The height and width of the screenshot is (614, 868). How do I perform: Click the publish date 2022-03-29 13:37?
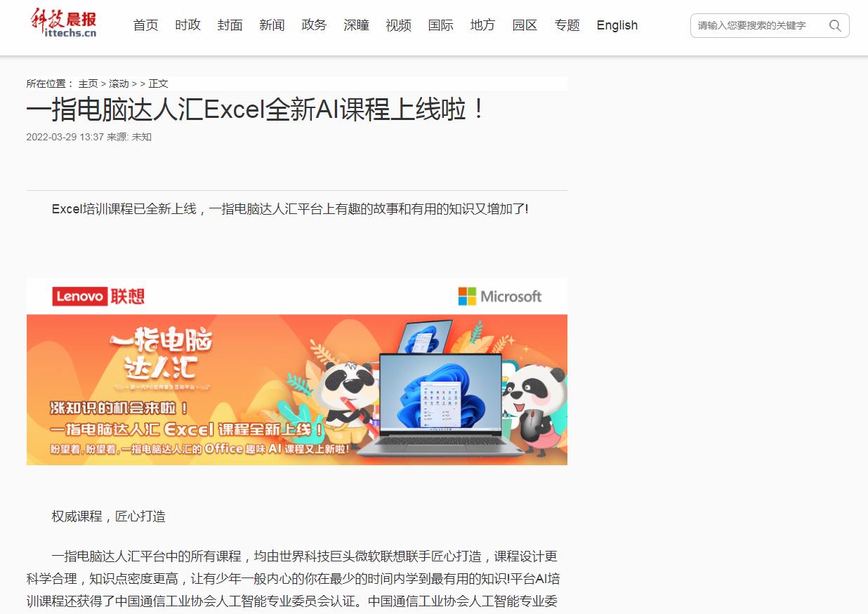click(x=65, y=137)
